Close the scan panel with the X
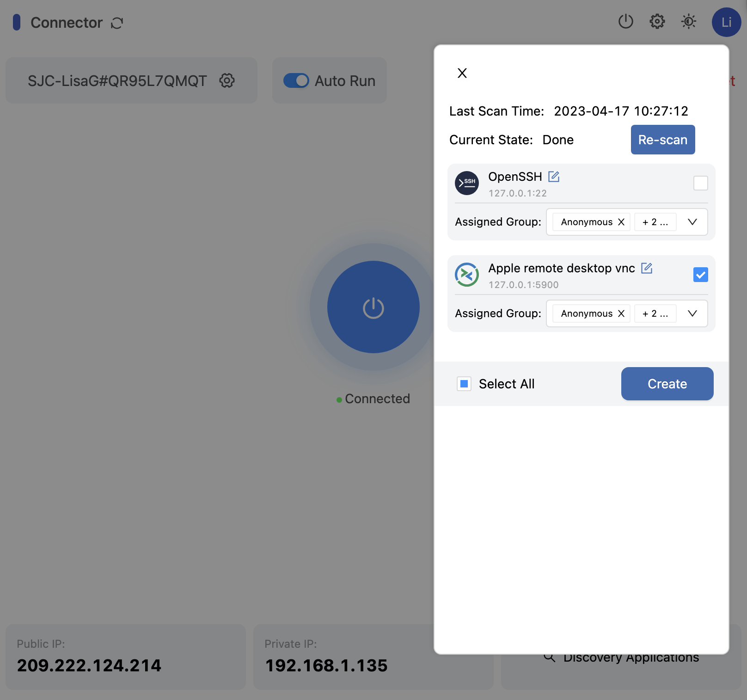This screenshot has width=747, height=700. 462,73
